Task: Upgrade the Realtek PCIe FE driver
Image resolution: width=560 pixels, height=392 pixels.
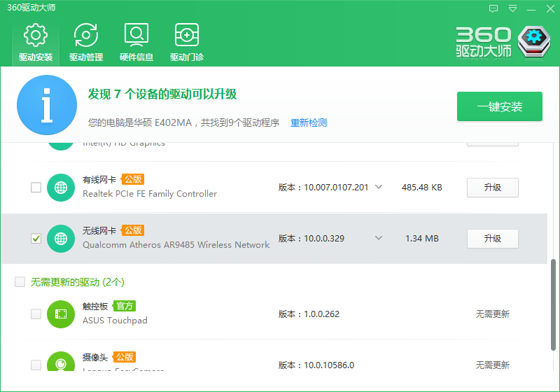Action: click(493, 188)
